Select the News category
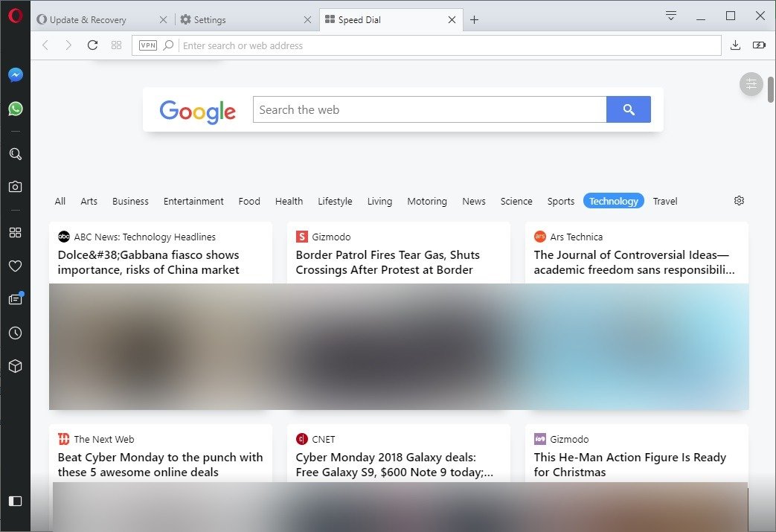 [x=474, y=201]
